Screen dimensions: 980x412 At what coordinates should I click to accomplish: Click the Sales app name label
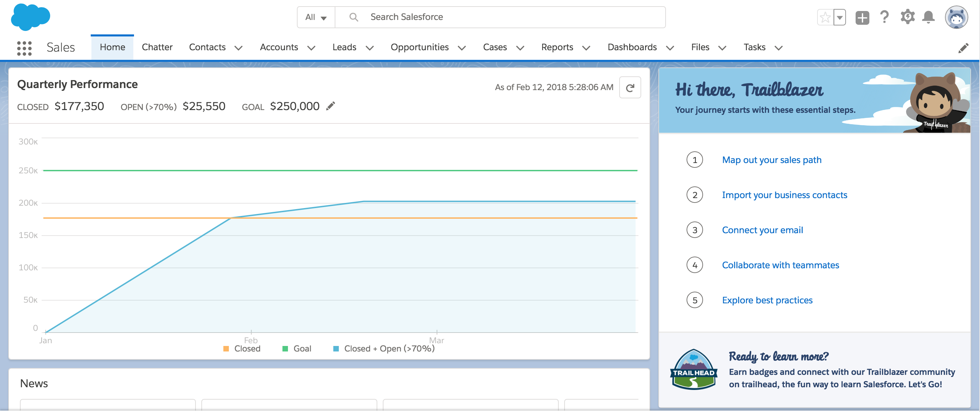click(x=60, y=47)
